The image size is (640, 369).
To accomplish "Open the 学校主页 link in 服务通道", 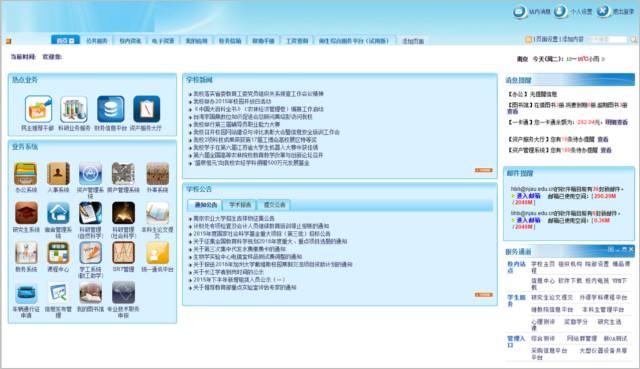I will click(x=542, y=264).
